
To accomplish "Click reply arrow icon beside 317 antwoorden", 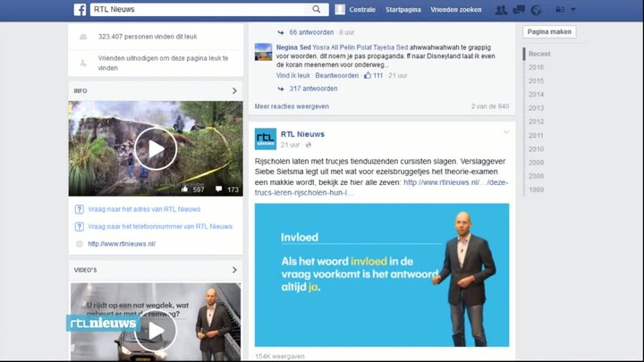I will pos(281,88).
